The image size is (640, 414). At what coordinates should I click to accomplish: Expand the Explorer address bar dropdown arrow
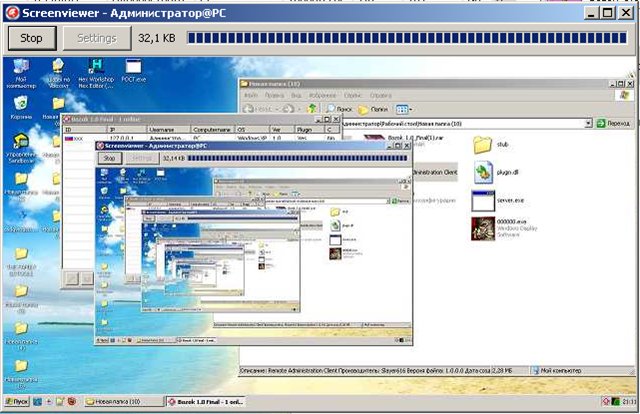[x=588, y=123]
